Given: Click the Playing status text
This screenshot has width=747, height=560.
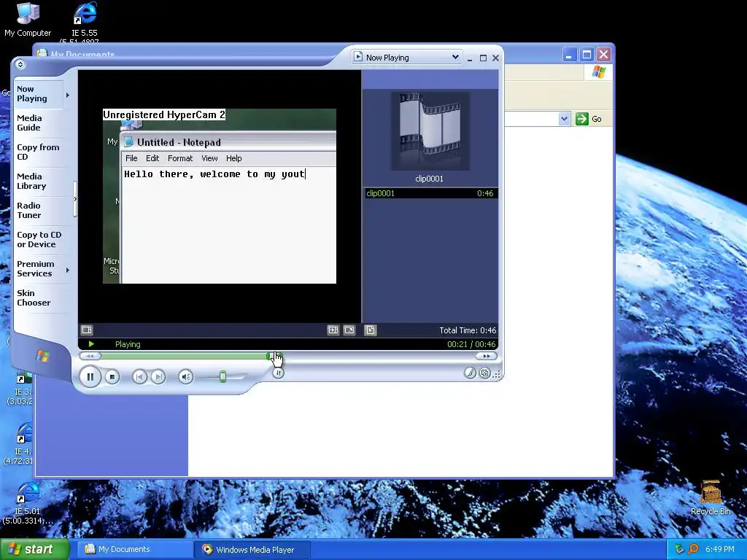Looking at the screenshot, I should tap(128, 344).
